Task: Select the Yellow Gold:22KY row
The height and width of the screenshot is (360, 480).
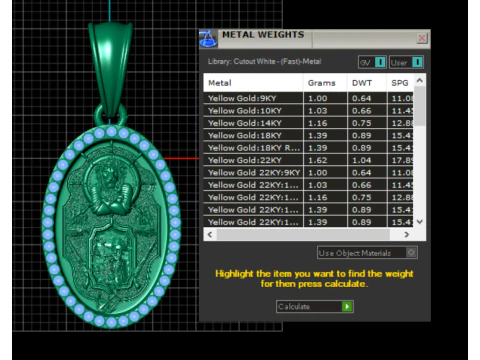Action: pos(308,160)
